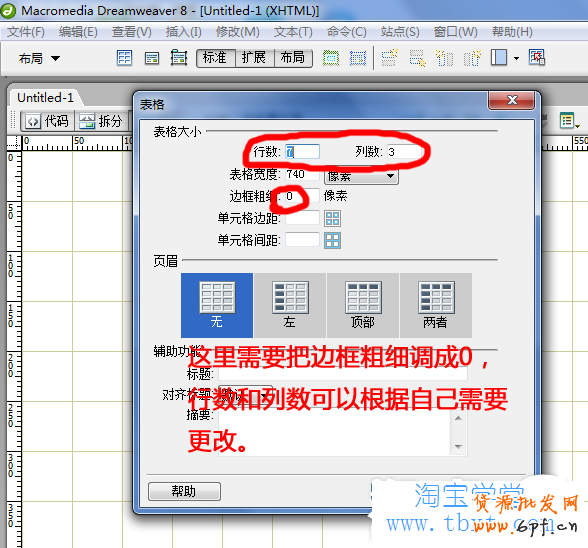
Task: Select the Layout Table icon
Action: (331, 58)
